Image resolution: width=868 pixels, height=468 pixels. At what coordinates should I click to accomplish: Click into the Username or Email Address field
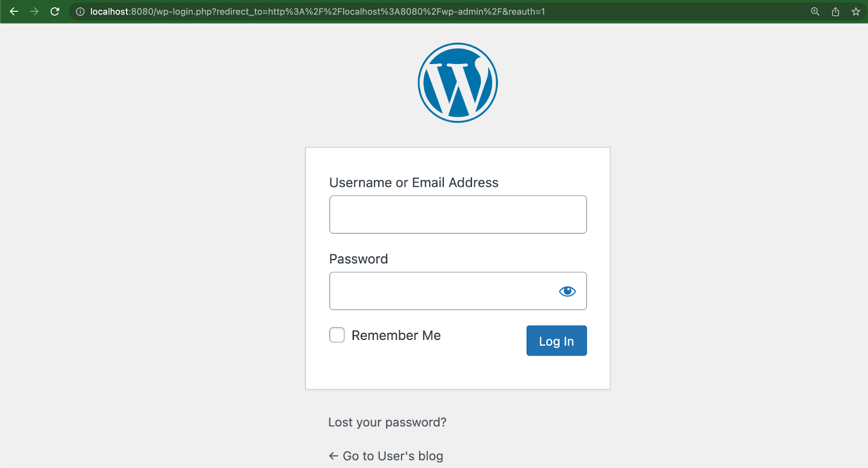(458, 214)
